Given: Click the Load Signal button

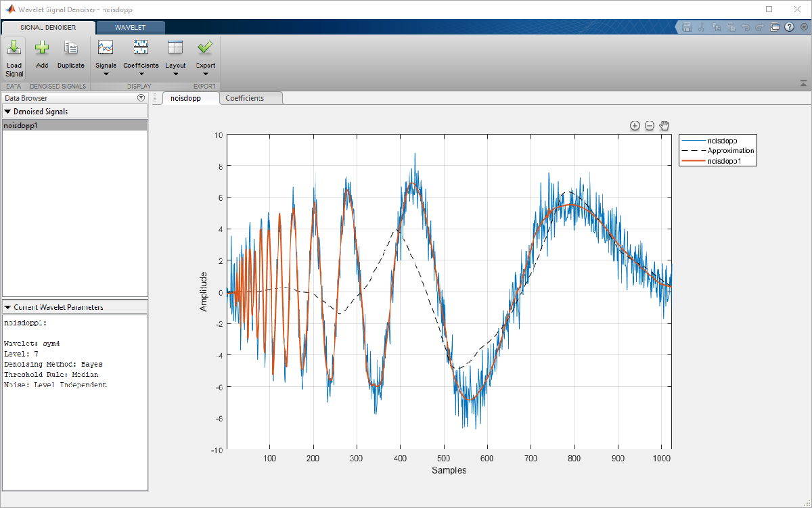Looking at the screenshot, I should pyautogui.click(x=14, y=57).
